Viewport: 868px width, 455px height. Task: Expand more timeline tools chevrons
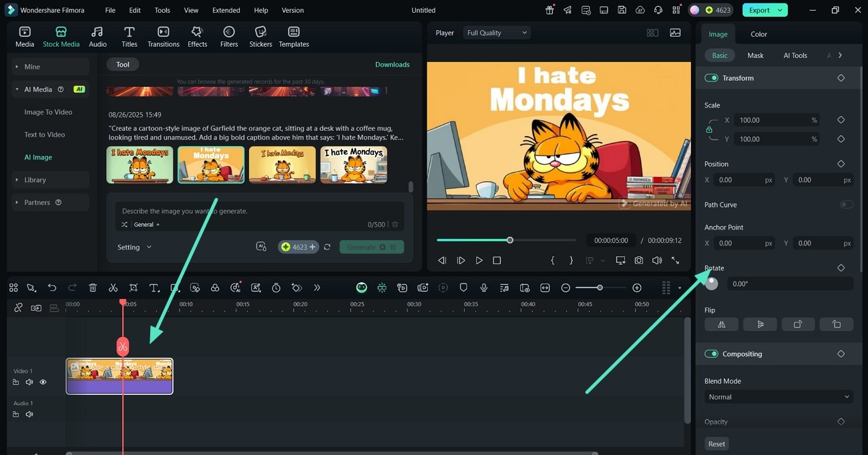[316, 288]
